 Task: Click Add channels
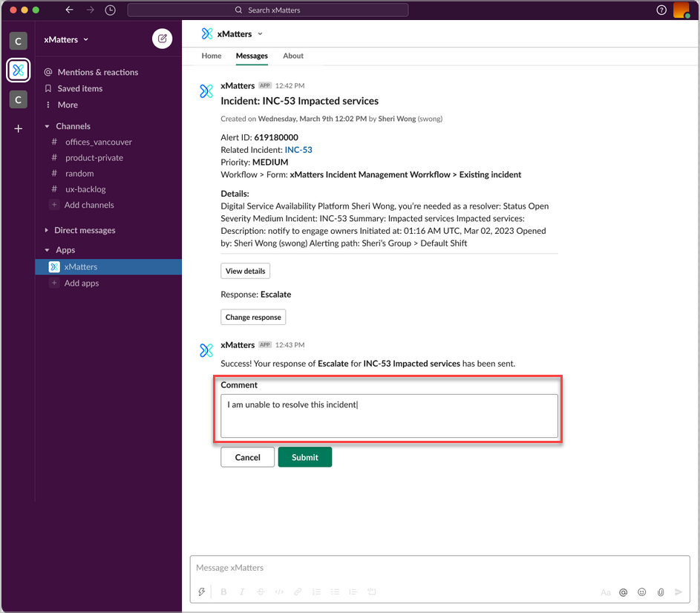click(x=89, y=205)
